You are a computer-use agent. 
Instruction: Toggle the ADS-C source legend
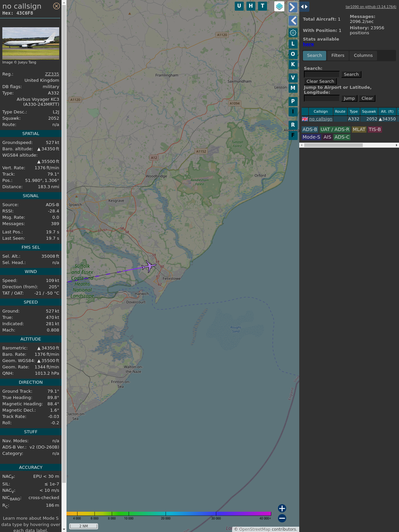pyautogui.click(x=342, y=137)
